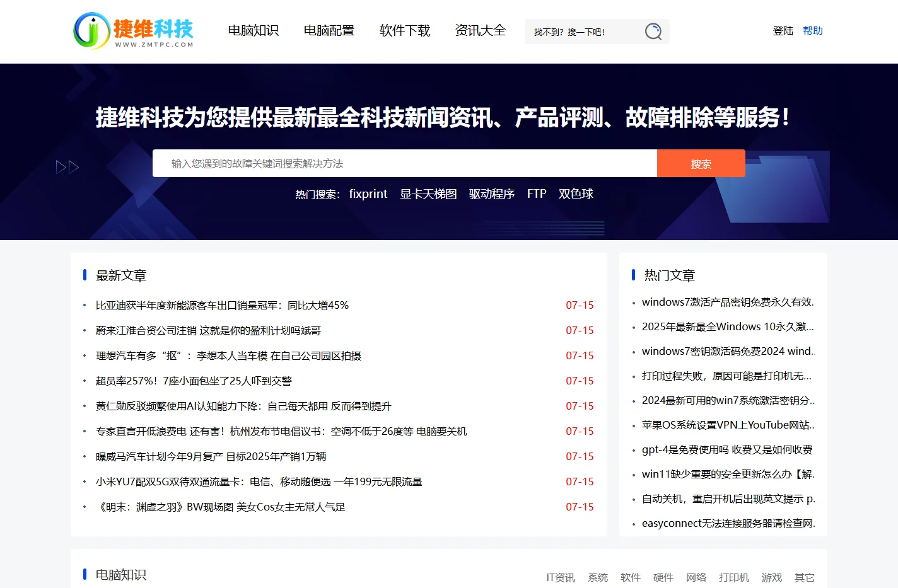The width and height of the screenshot is (898, 588).
Task: Open article 曝威马汽车计划今年9月复产
Action: 211,456
